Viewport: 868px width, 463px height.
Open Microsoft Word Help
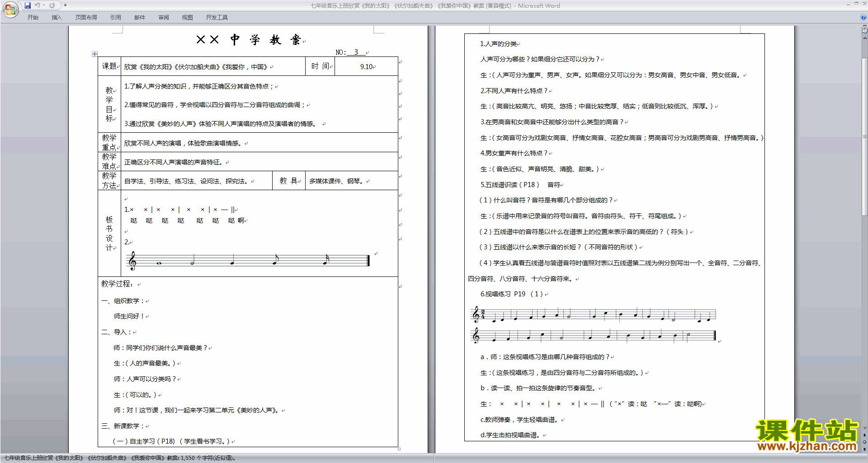pyautogui.click(x=863, y=17)
